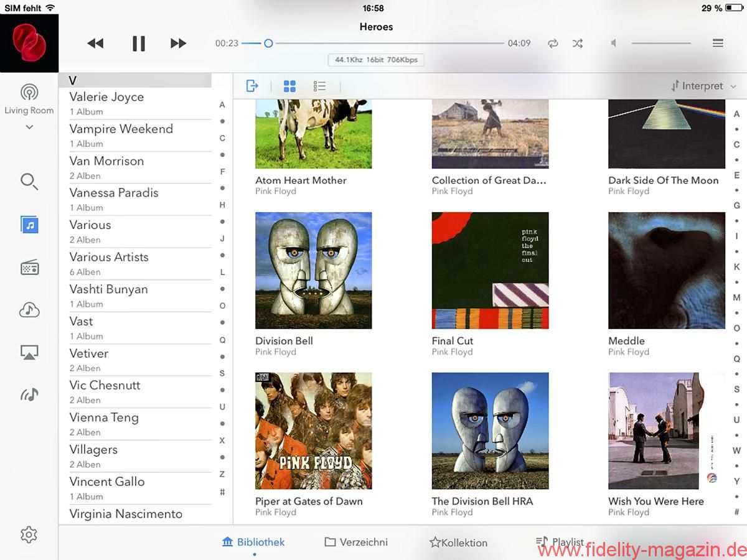Open the Kollektion tab

[458, 543]
